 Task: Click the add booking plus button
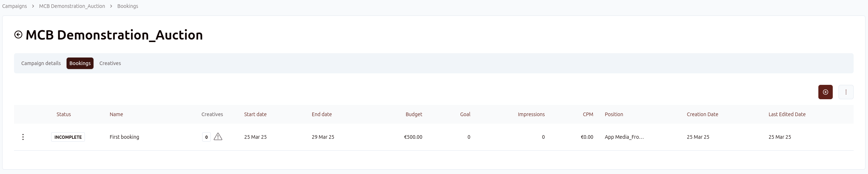click(825, 92)
